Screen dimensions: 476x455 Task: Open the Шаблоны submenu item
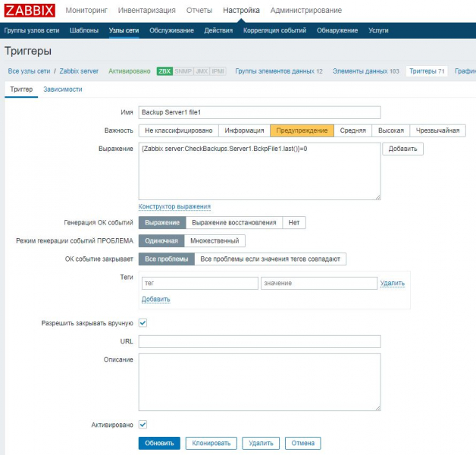coord(83,30)
